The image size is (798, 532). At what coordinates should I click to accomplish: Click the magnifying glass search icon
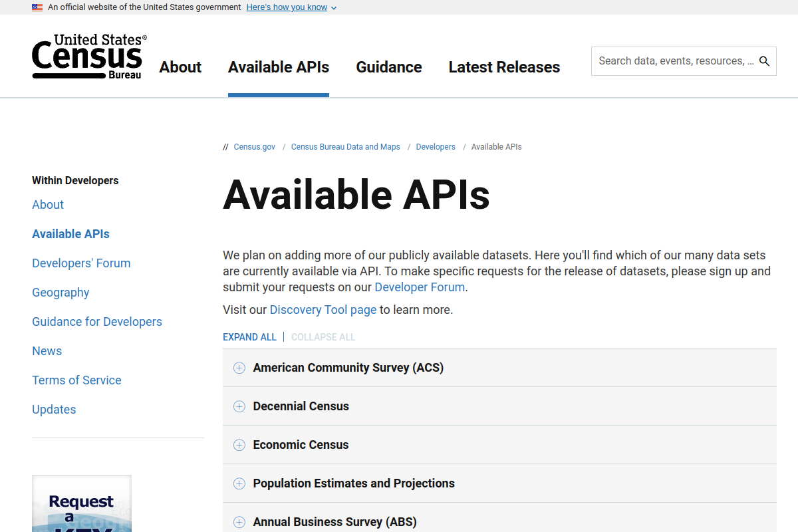(764, 61)
